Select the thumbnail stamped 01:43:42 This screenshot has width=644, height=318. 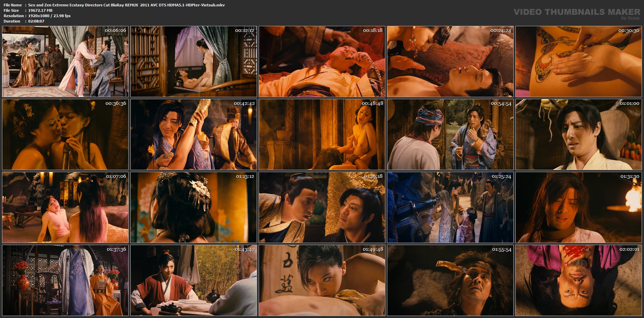click(x=194, y=280)
